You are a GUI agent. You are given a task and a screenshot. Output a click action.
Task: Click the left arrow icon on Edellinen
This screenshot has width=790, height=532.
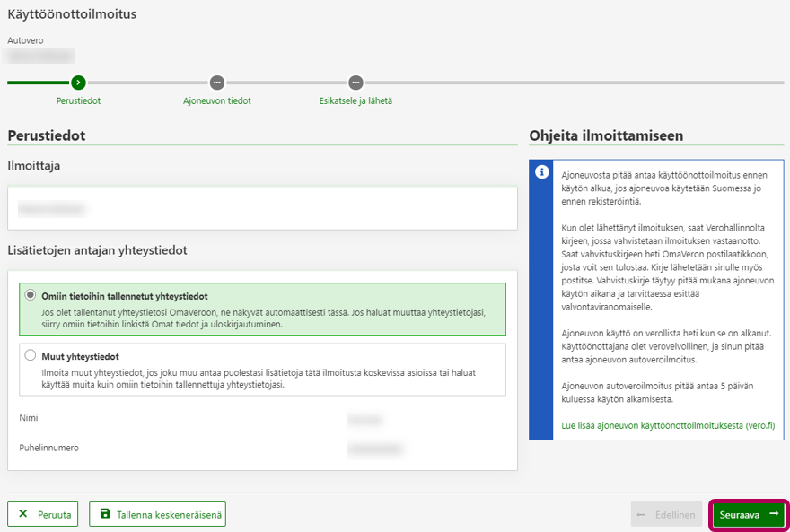tap(642, 514)
